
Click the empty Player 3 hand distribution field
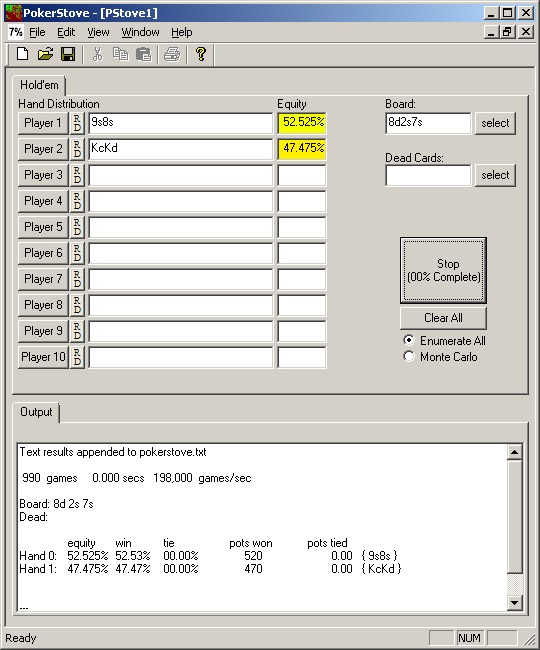[x=181, y=175]
